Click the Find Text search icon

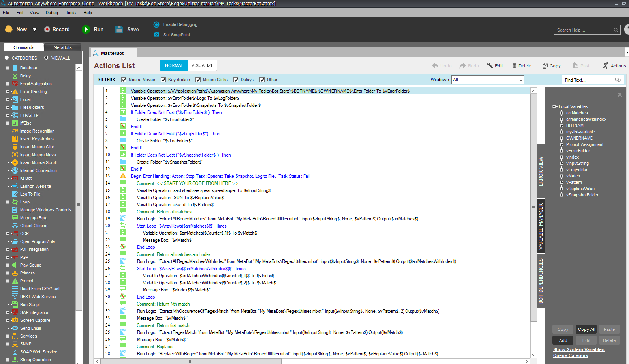click(618, 80)
